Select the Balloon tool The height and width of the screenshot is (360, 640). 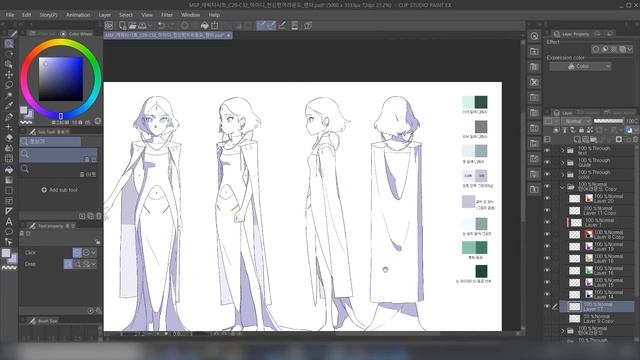tap(9, 232)
